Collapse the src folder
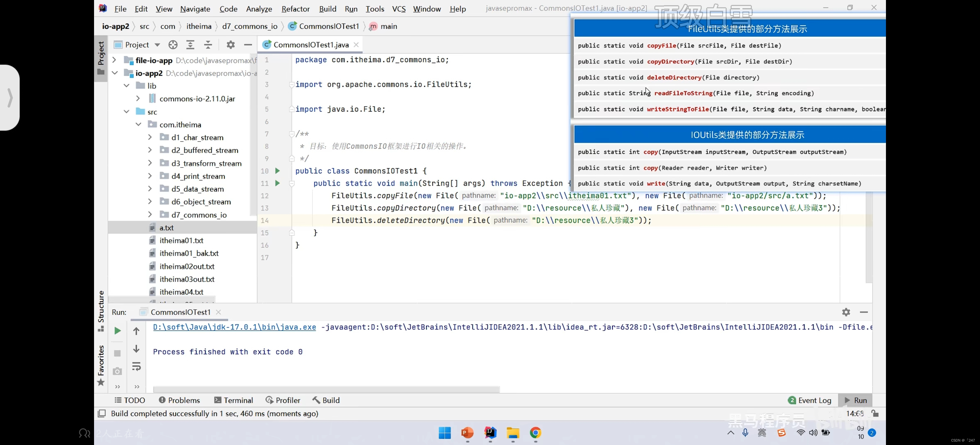 [x=127, y=112]
